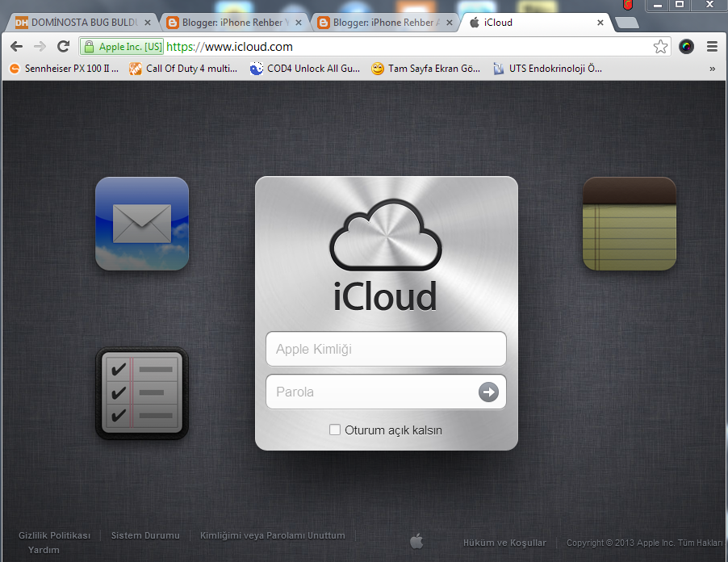
Task: Open the Call Of Duty 4 multi bookmark
Action: tap(183, 69)
